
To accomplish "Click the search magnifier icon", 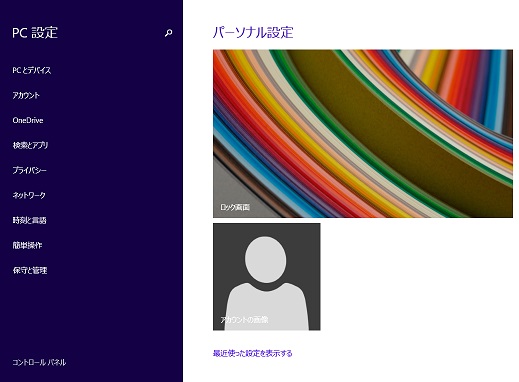I will (169, 33).
